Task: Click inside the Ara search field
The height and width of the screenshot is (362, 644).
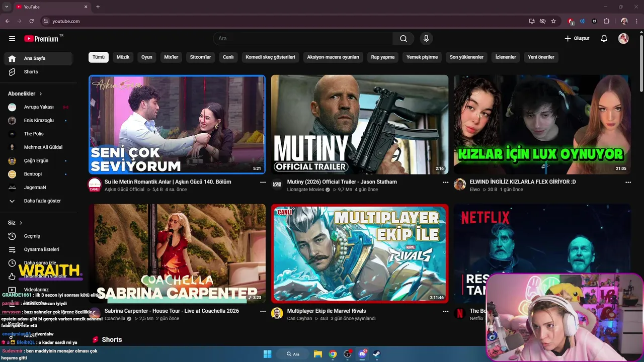Action: click(x=303, y=39)
